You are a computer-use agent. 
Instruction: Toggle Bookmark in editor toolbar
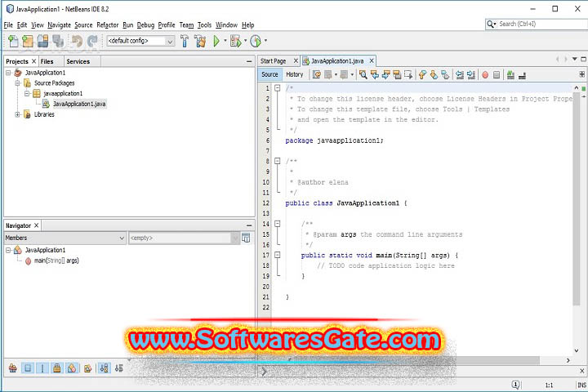[445, 74]
